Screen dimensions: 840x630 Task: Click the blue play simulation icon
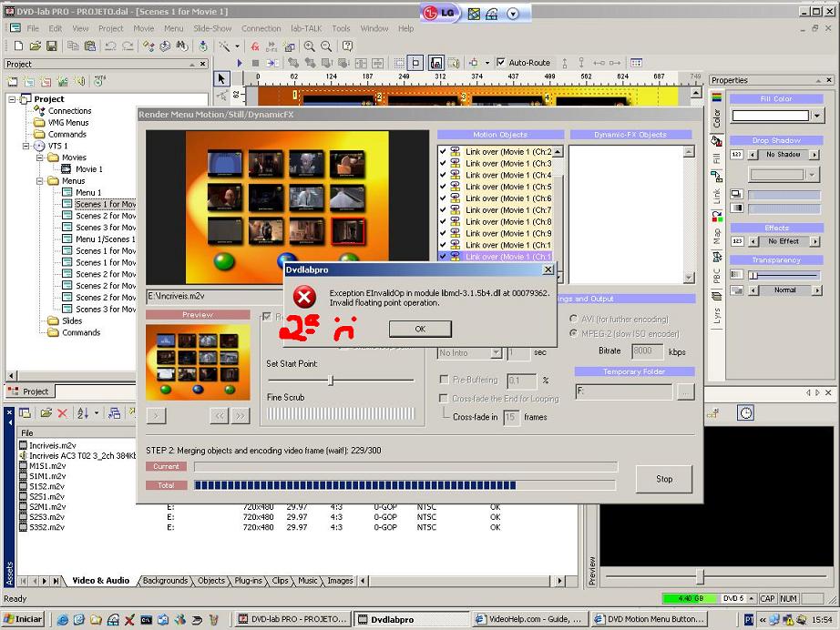coord(240,63)
